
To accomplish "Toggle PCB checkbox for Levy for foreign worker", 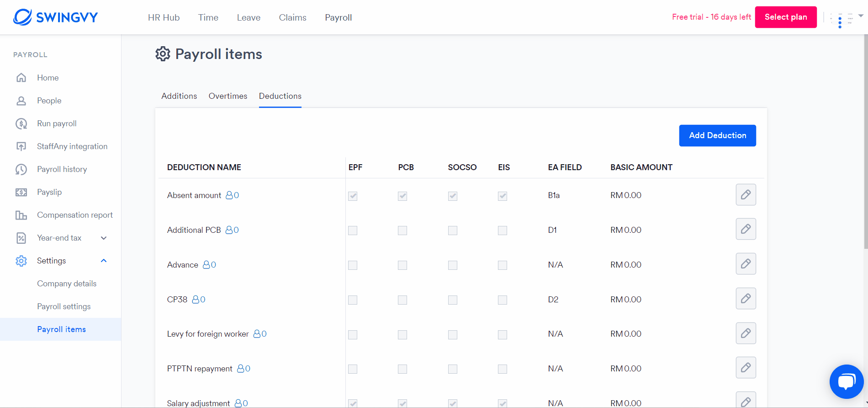I will [402, 335].
